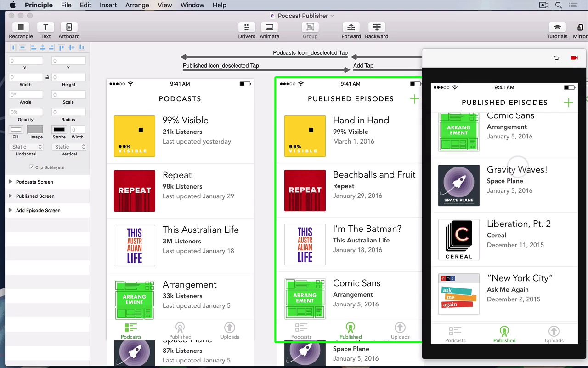The image size is (588, 368).
Task: Distribute layers vertically
Action: 22,47
